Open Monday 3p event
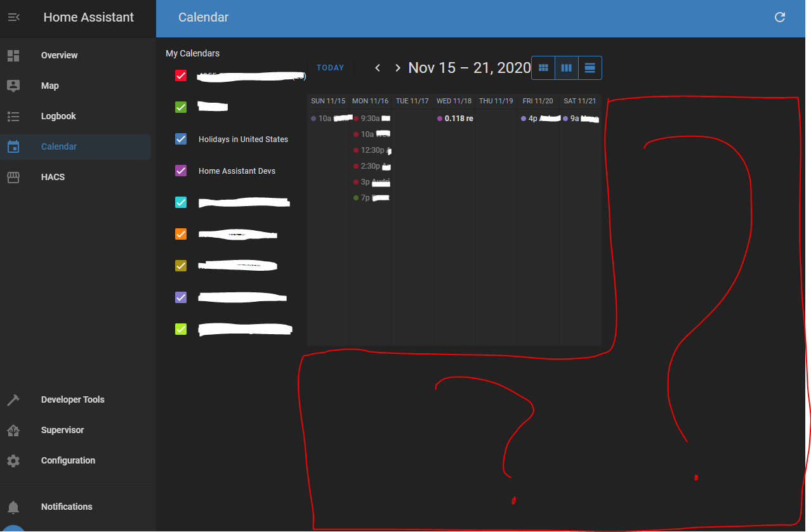The height and width of the screenshot is (532, 811). (371, 182)
